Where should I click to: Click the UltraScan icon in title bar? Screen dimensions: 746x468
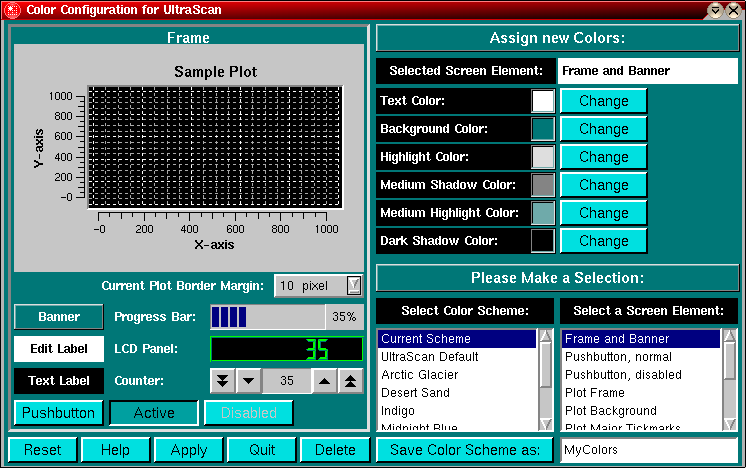(x=11, y=9)
